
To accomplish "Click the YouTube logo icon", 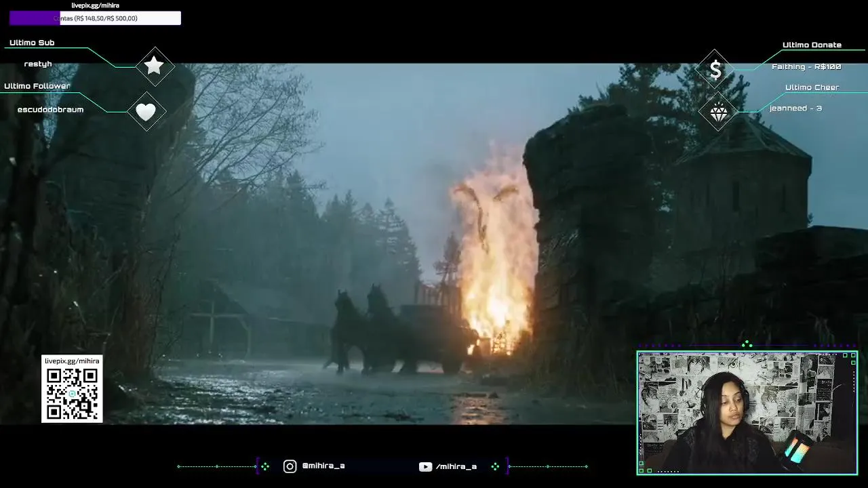I will (425, 466).
